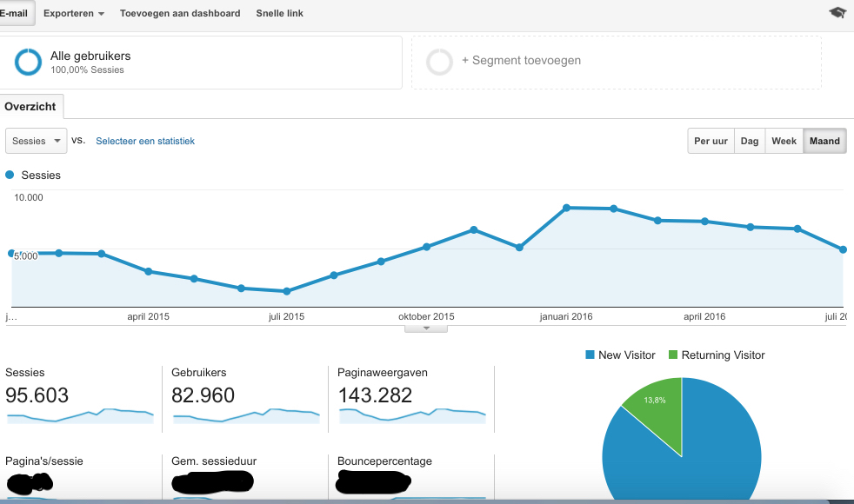This screenshot has height=504, width=854.
Task: Click the data point at april 2015
Action: coord(149,272)
